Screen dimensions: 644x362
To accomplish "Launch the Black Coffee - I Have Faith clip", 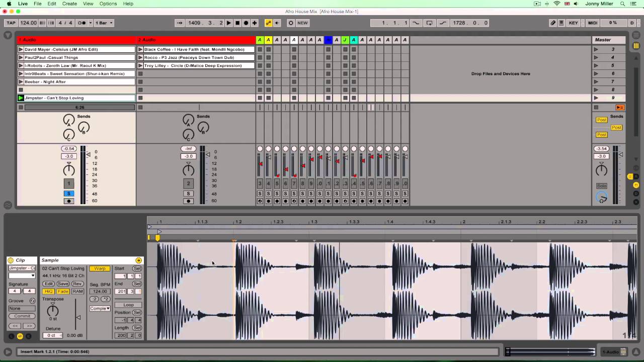I will tap(140, 49).
